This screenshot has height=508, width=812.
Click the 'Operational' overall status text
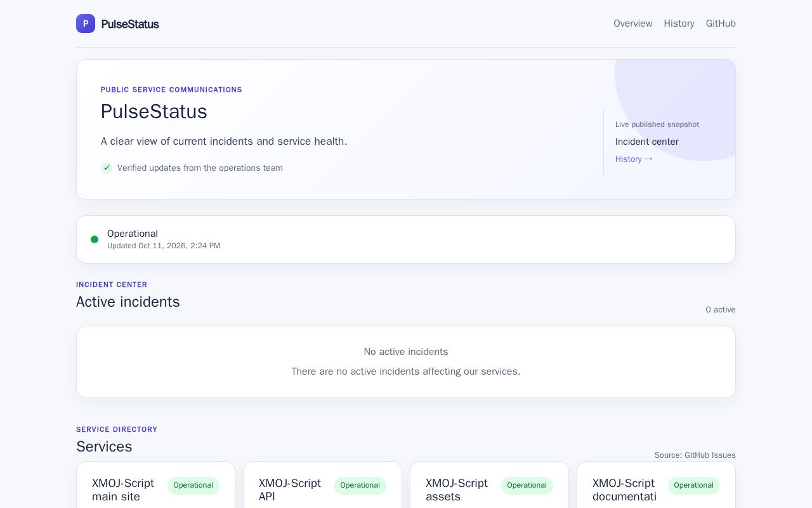[133, 233]
